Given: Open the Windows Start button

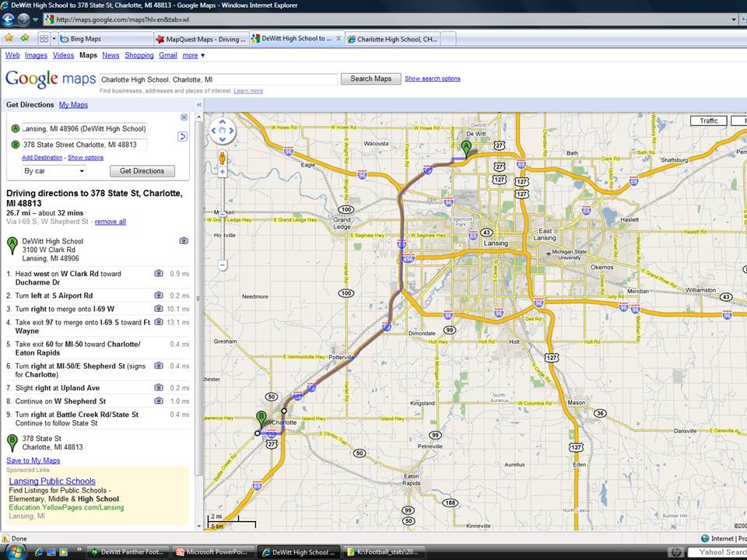Looking at the screenshot, I should click(x=16, y=552).
